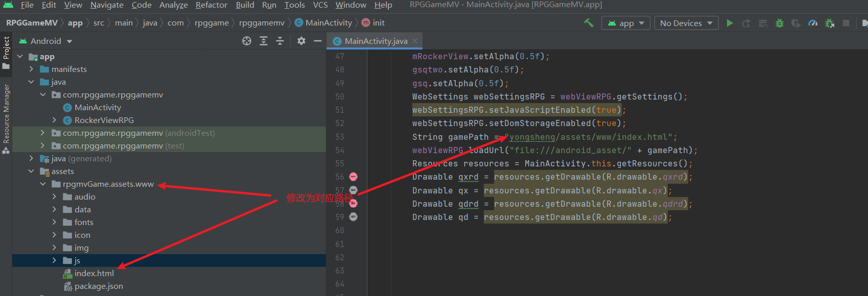Collapse the rpgmvGame.assets.www folder
The height and width of the screenshot is (296, 868).
[43, 184]
